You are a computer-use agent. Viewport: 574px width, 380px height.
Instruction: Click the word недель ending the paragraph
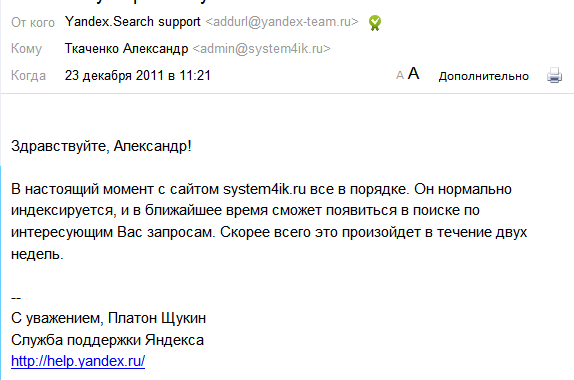pos(35,254)
